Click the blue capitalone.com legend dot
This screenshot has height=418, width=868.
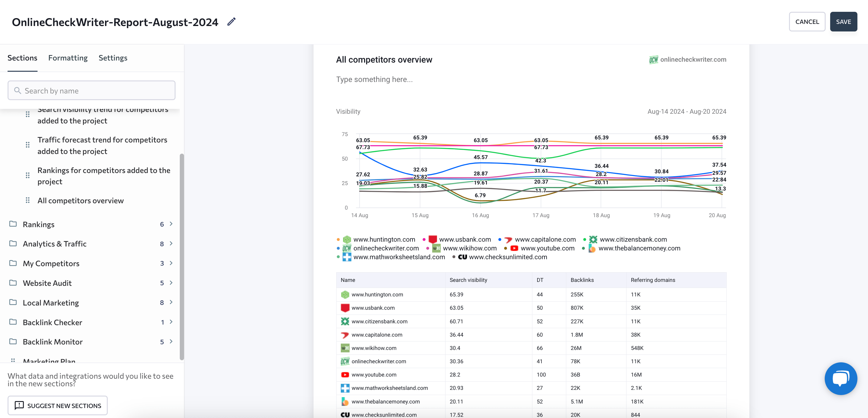click(500, 240)
